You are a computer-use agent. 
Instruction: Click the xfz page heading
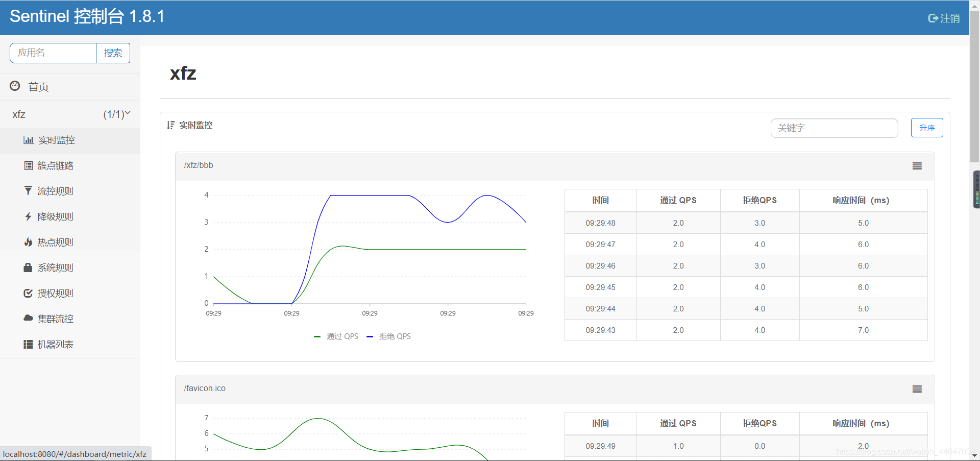point(183,74)
